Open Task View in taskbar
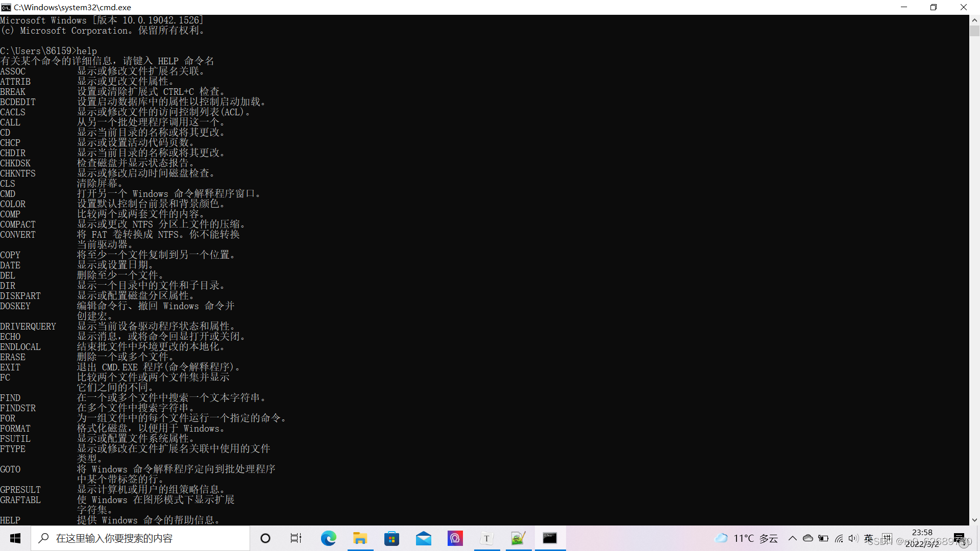This screenshot has width=980, height=551. point(296,538)
